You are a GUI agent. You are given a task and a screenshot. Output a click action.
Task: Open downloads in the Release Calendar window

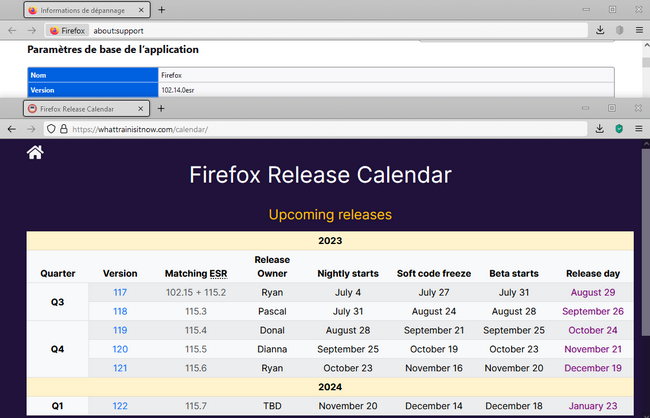(x=599, y=129)
